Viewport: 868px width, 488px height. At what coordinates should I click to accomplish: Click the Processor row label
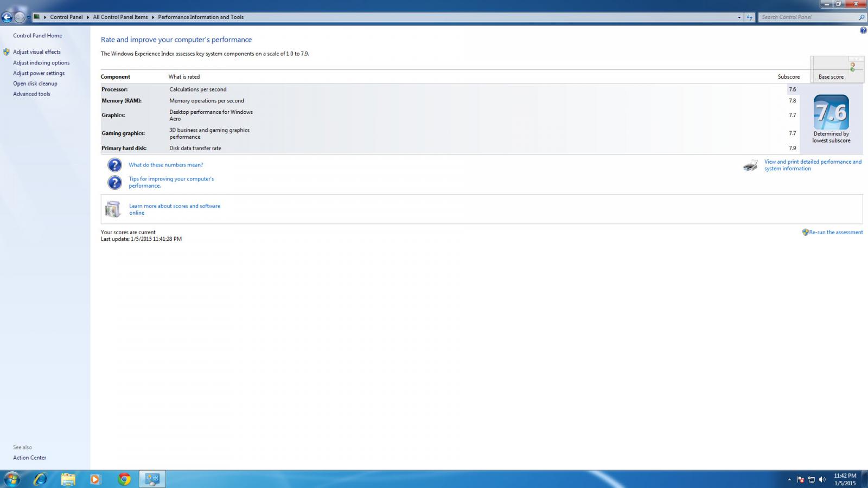pos(114,89)
